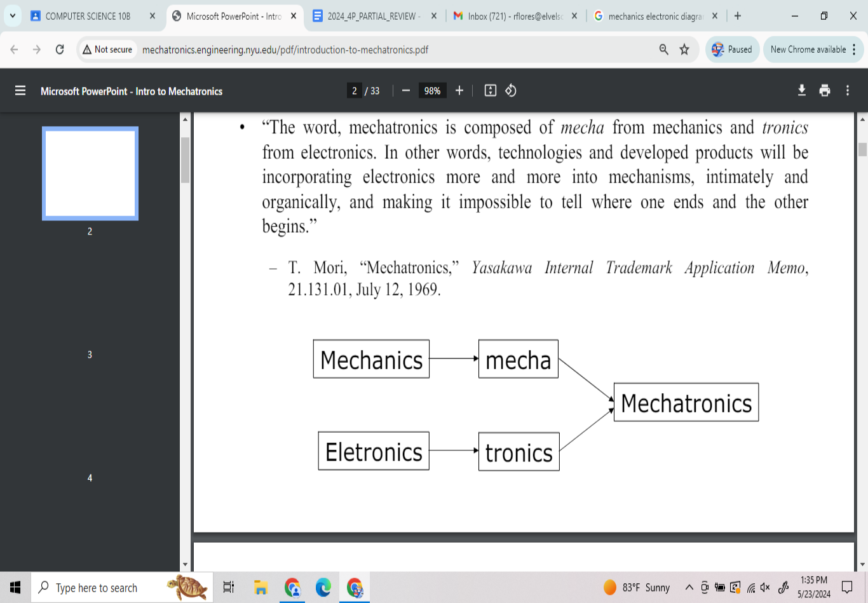This screenshot has width=868, height=603.
Task: Click the Paused profile button
Action: 732,50
